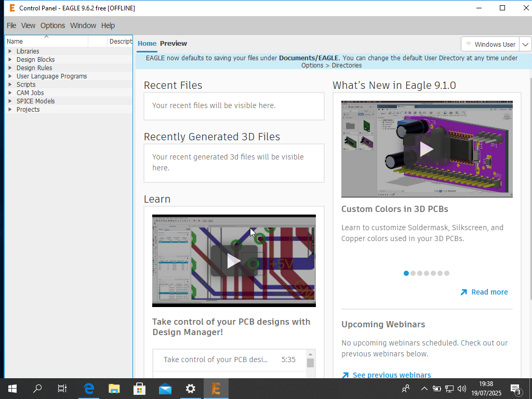Expand the Projects tree node
Screen dimensions: 532x399
(x=10, y=110)
